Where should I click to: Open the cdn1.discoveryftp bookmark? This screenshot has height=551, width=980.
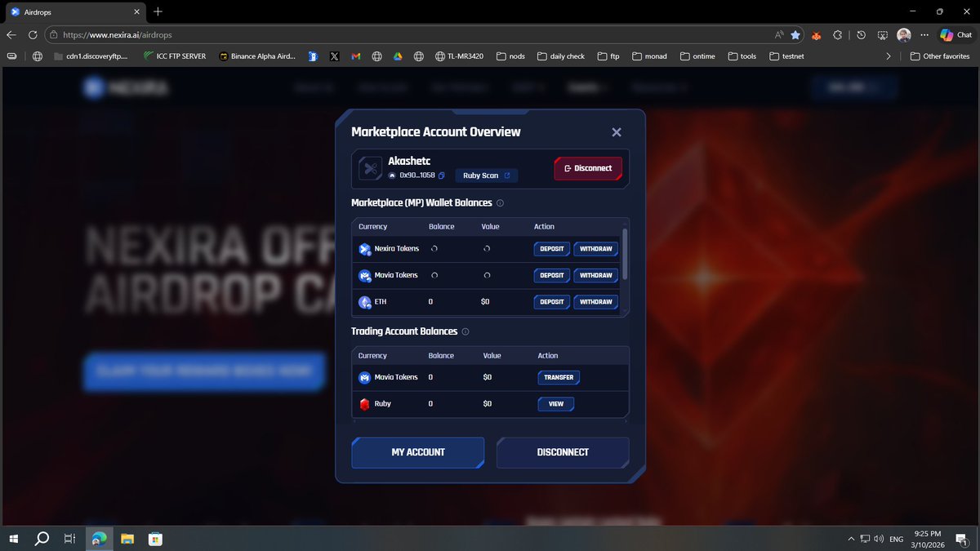(x=91, y=56)
